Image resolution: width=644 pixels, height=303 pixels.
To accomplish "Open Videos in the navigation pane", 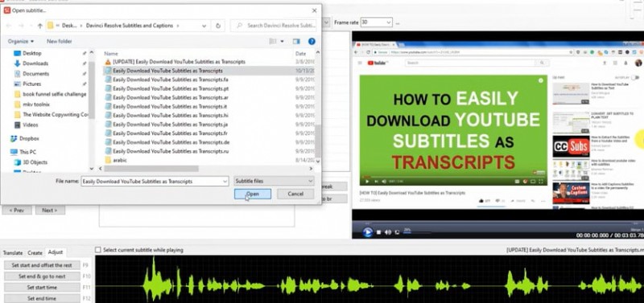I will 31,125.
